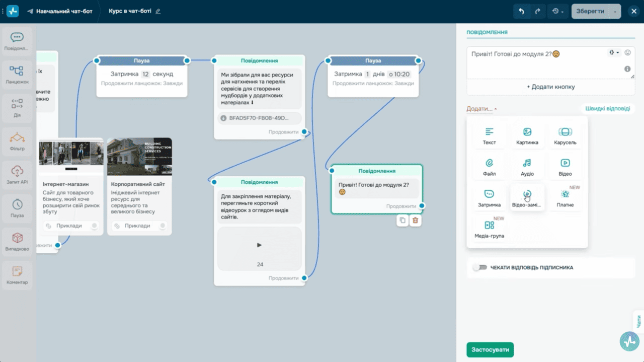Choose the Текст element type
644x362 pixels.
[x=489, y=136]
